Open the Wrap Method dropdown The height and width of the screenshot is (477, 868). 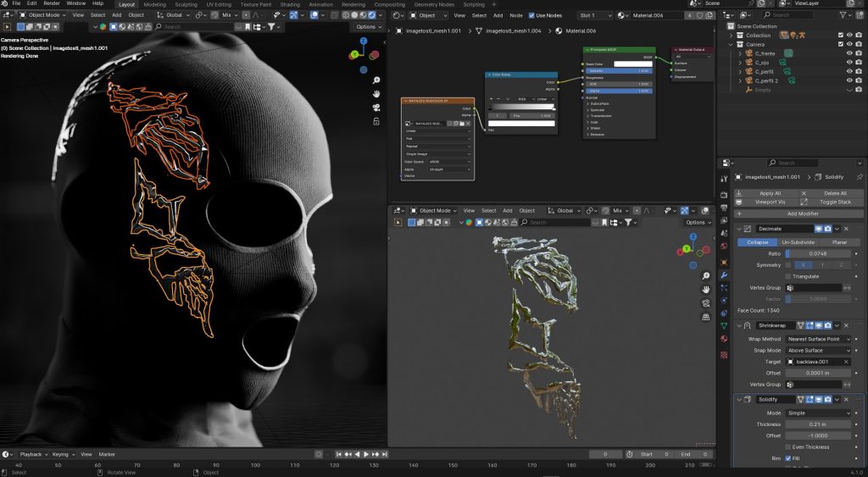pyautogui.click(x=818, y=339)
